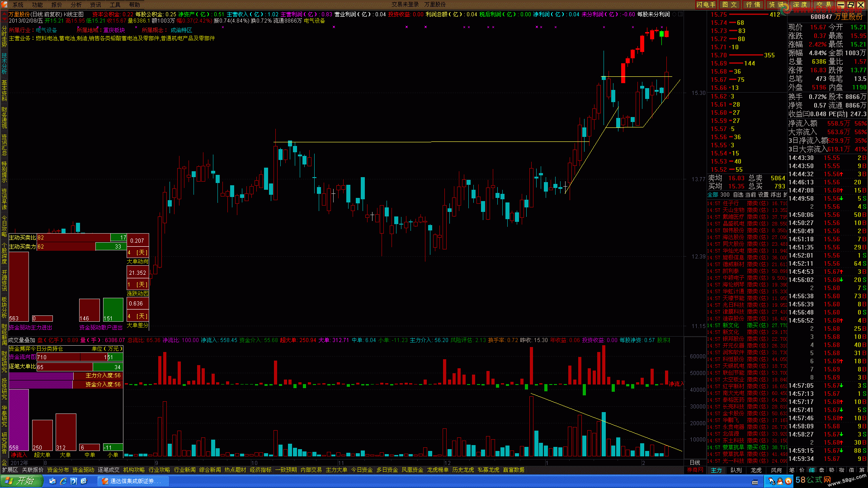Open 财务透视 in the left sidebar
The height and width of the screenshot is (488, 868).
click(x=4, y=118)
